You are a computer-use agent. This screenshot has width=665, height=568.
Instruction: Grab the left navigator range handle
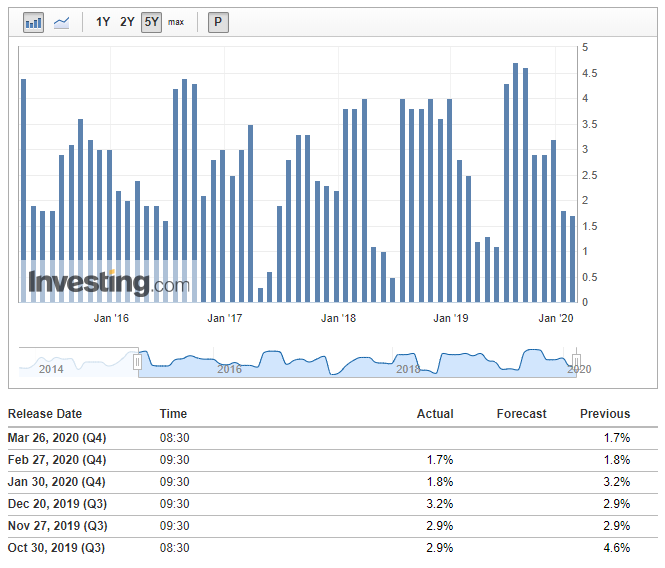[137, 362]
